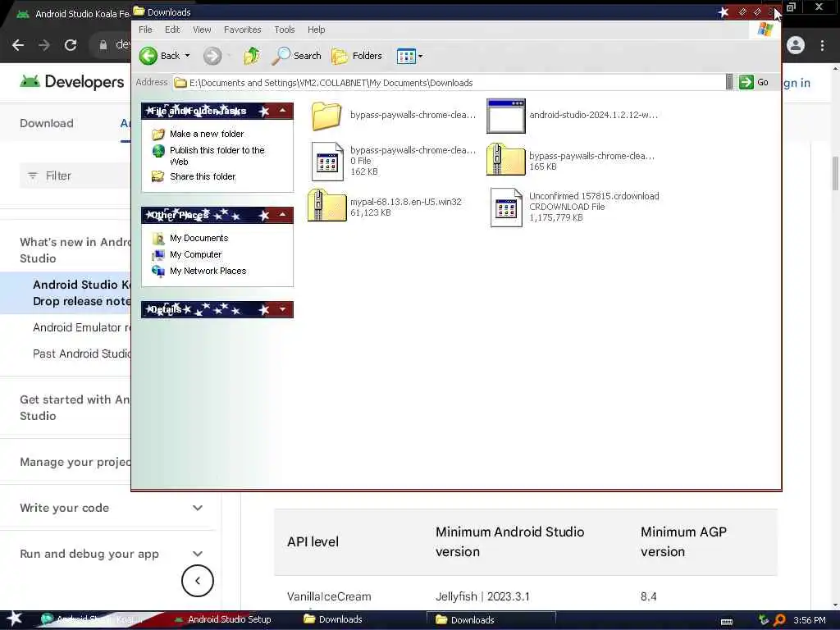Select the android-studio-2024.1.2.12 installer icon
The image size is (840, 630).
(x=505, y=116)
